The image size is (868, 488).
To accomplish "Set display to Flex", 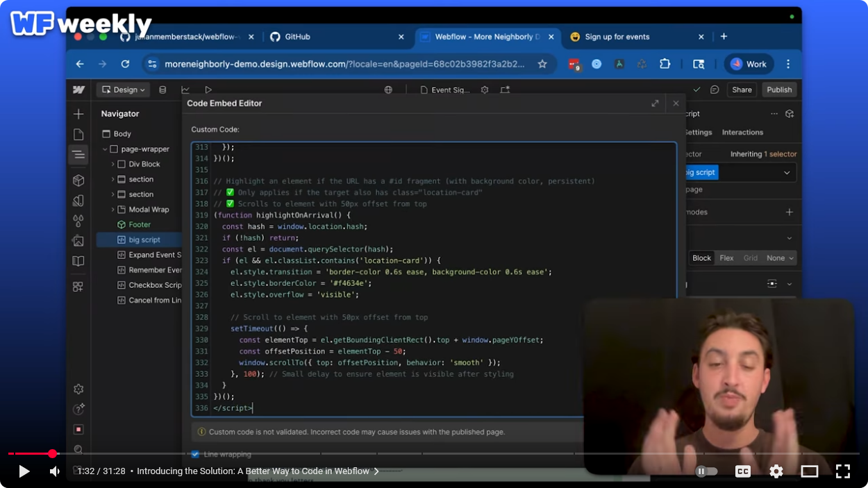I will pos(726,258).
